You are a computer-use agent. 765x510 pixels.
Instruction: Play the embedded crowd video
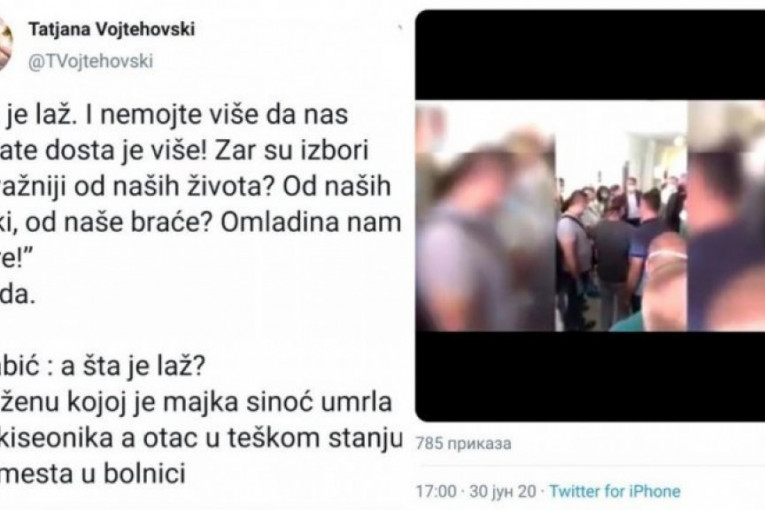[590, 216]
